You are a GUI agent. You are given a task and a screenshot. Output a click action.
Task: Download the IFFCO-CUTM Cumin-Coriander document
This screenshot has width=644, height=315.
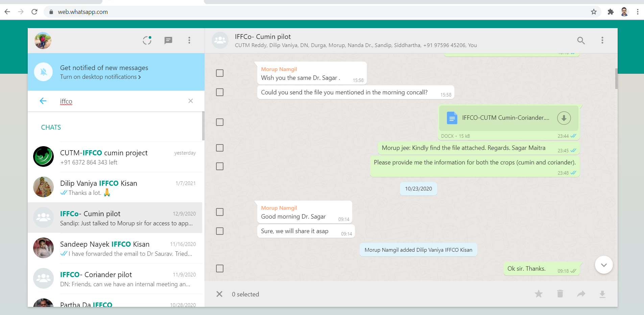(x=564, y=118)
